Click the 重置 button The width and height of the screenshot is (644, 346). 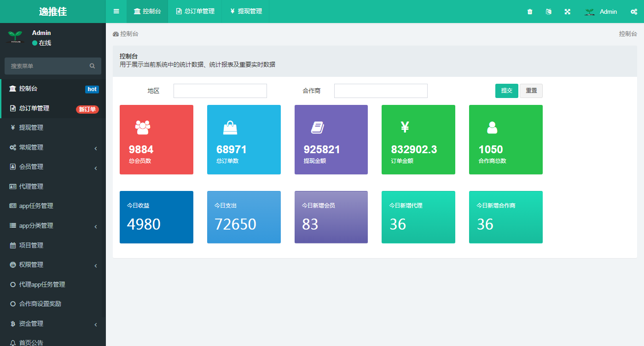(x=531, y=91)
